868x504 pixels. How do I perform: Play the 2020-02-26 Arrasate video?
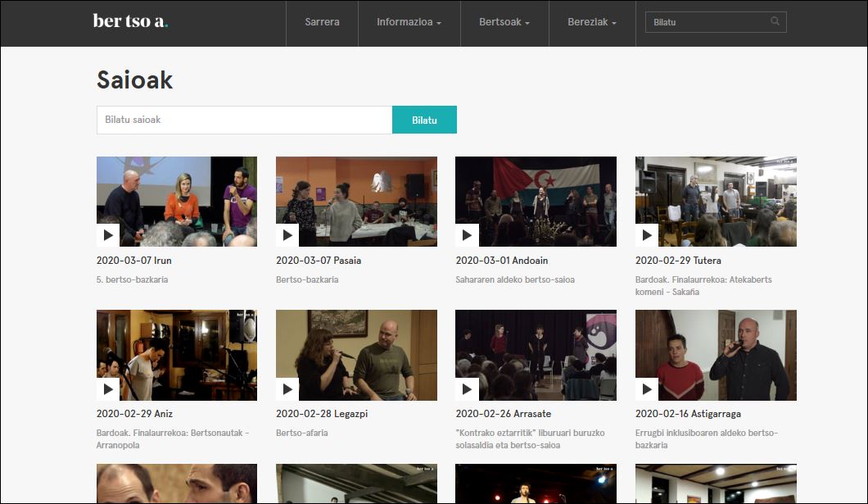tap(467, 388)
